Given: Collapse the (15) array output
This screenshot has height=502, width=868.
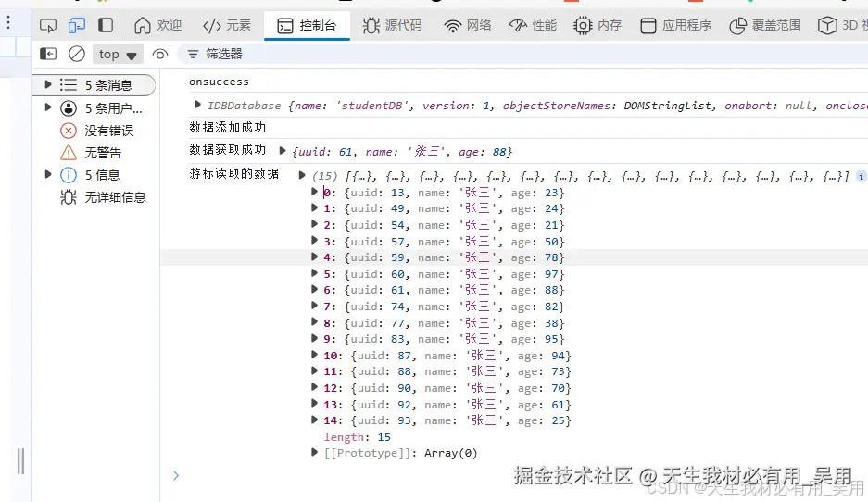Looking at the screenshot, I should (x=302, y=175).
